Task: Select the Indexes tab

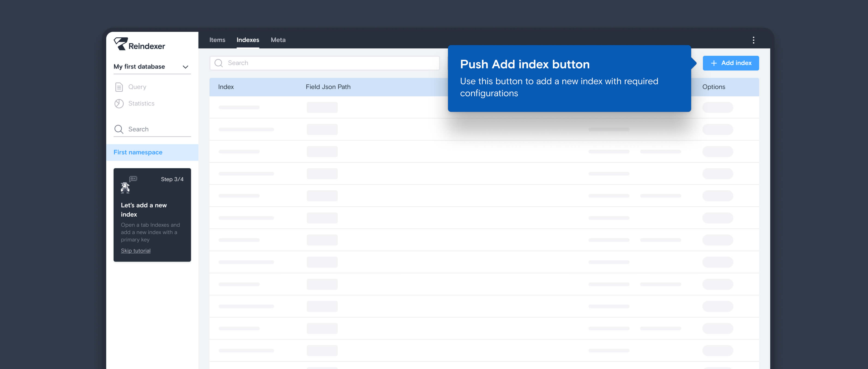Action: 248,40
